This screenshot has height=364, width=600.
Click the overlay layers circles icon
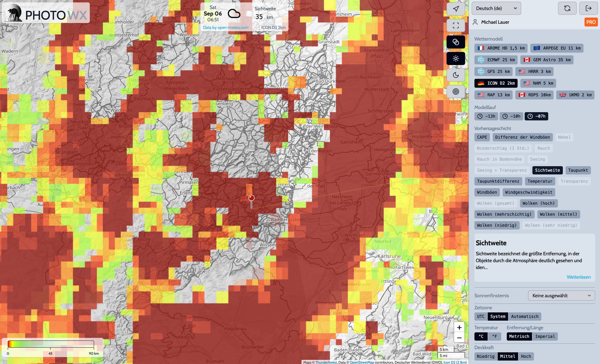[x=456, y=42]
